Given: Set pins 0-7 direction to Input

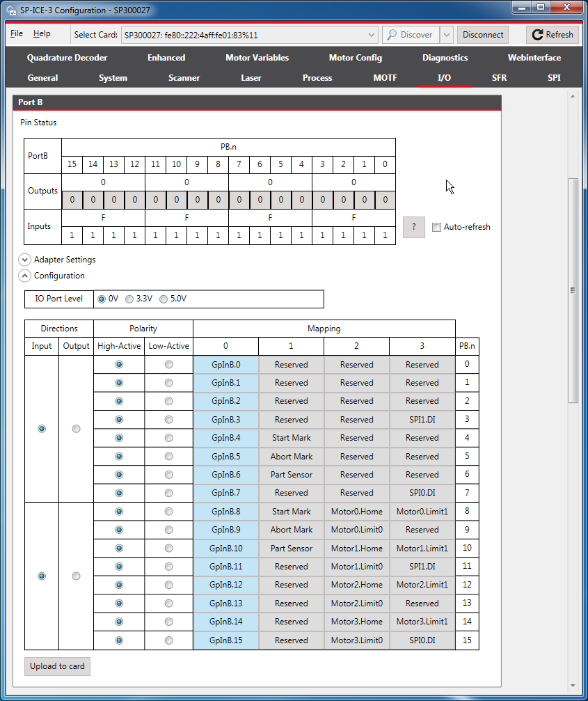Looking at the screenshot, I should pyautogui.click(x=42, y=429).
